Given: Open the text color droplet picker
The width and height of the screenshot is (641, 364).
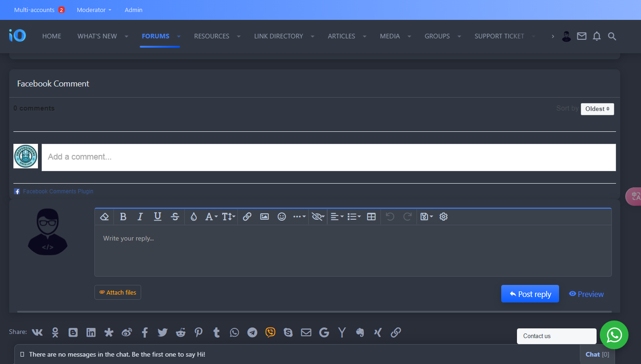Looking at the screenshot, I should 194,216.
